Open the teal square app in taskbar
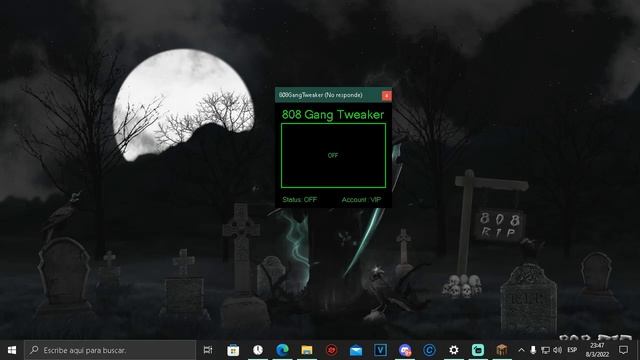This screenshot has width=640, height=360. tap(478, 350)
